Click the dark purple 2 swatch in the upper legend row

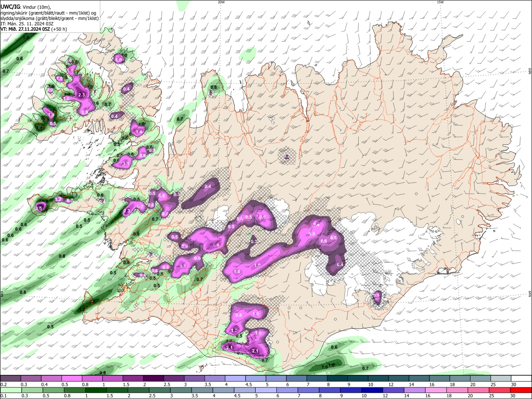click(x=153, y=379)
